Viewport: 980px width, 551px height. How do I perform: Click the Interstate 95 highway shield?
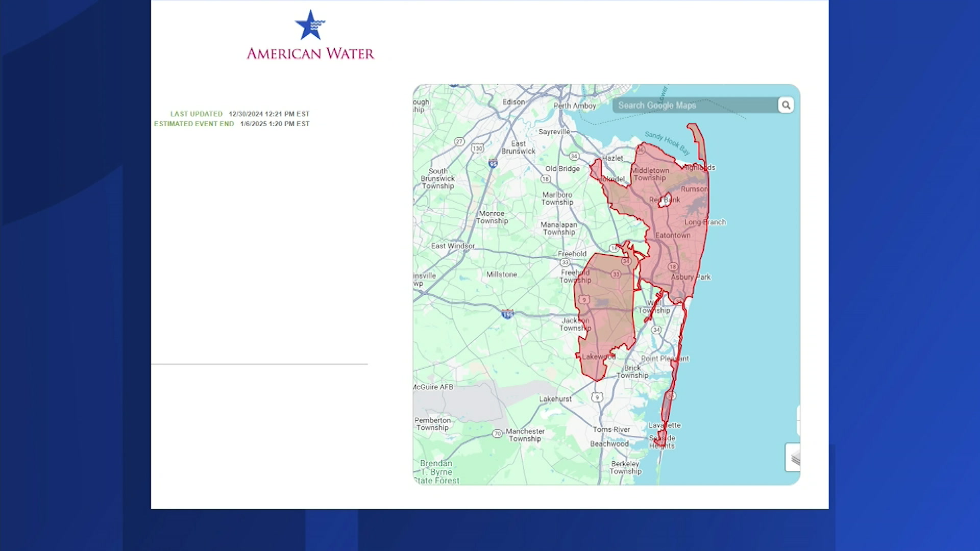pyautogui.click(x=493, y=163)
